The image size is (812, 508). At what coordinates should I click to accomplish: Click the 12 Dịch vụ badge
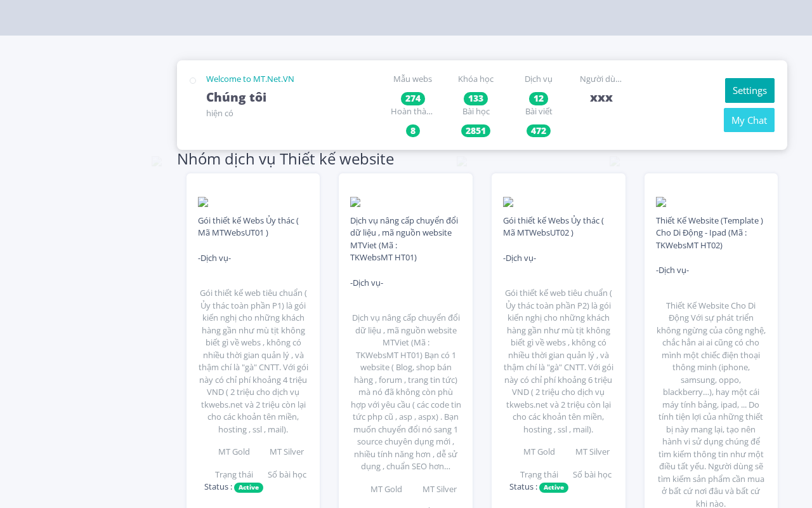(x=539, y=98)
